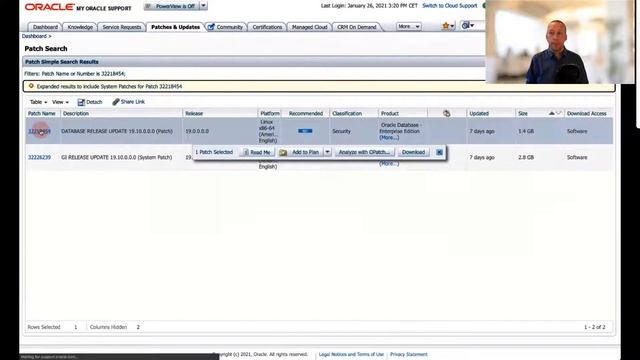This screenshot has width=640, height=360.
Task: Click the Read Me document icon
Action: point(246,152)
